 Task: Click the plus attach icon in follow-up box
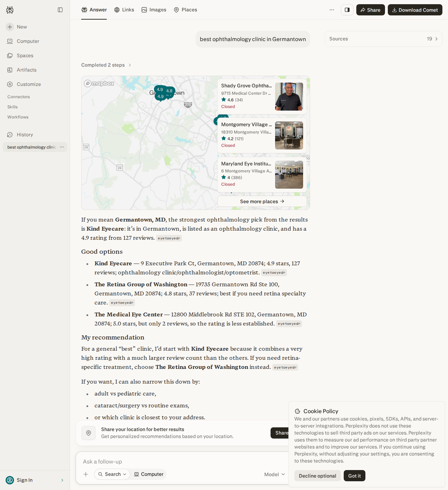(x=86, y=474)
